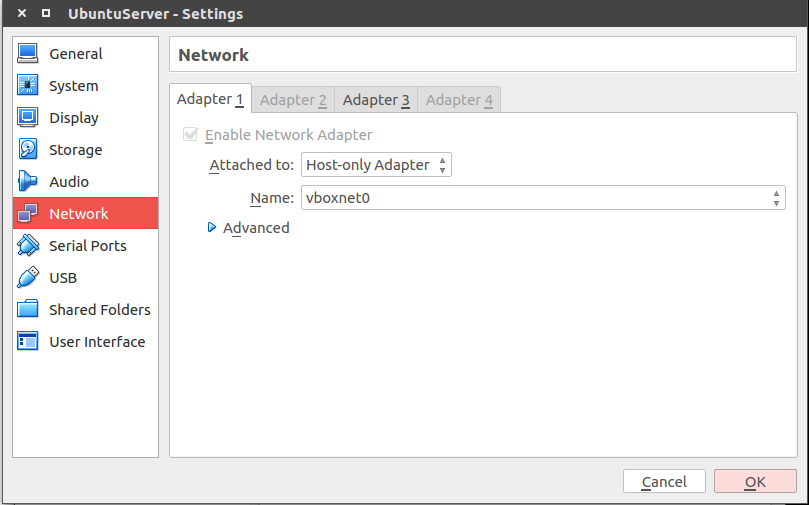Expand the Advanced section triangle
Viewport: 809px width, 505px height.
(x=212, y=228)
